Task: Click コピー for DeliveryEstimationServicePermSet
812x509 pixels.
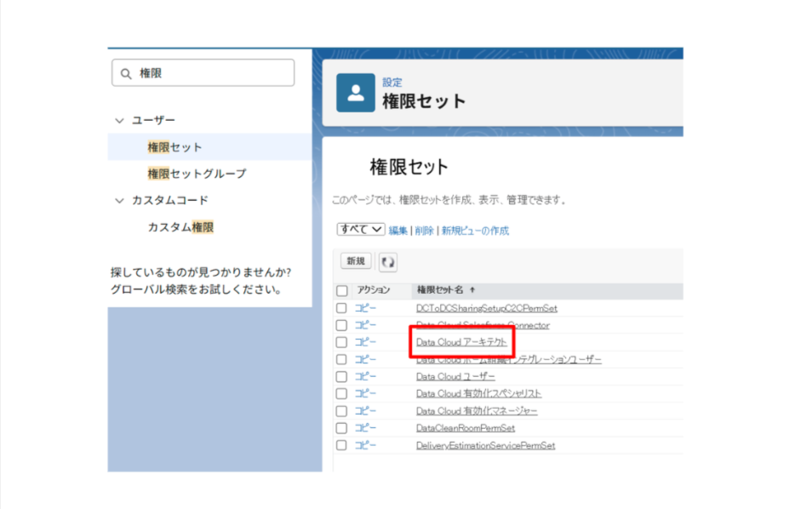Action: click(365, 445)
